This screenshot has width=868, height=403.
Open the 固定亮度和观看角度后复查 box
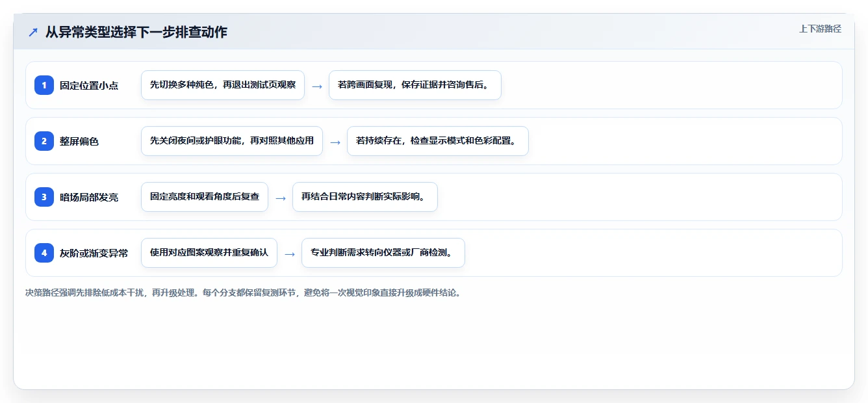(205, 197)
